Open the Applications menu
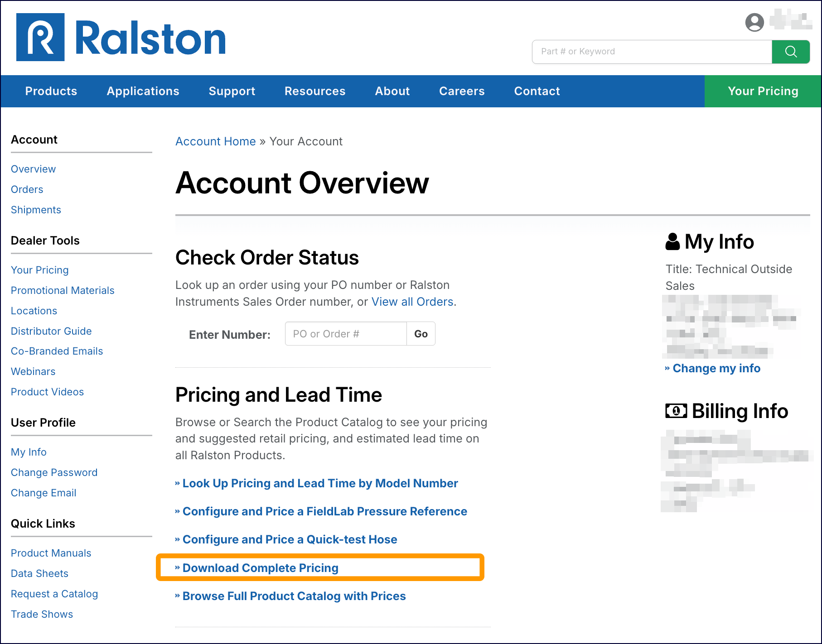Screen dimensions: 822x644 point(143,91)
